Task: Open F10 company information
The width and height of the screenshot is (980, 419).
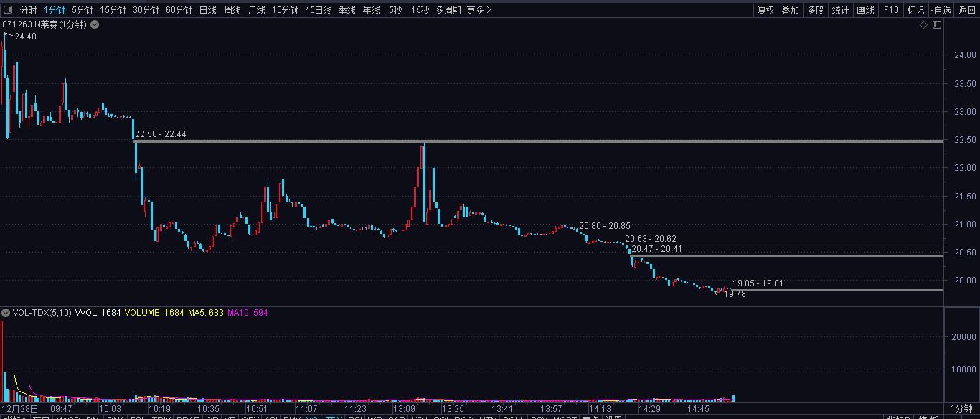Action: (x=891, y=10)
